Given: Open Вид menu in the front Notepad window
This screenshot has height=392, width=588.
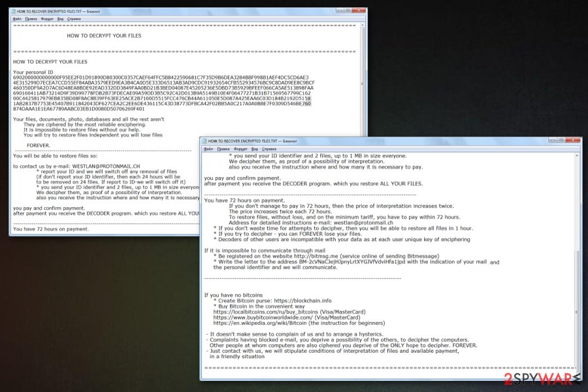Looking at the screenshot, I should tap(255, 149).
